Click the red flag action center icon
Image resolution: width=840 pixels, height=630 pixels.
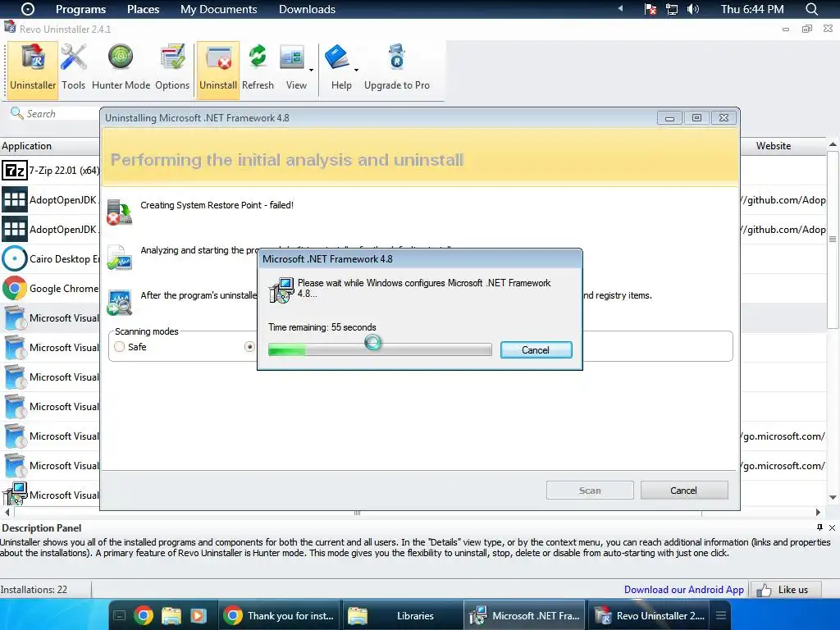coord(650,9)
